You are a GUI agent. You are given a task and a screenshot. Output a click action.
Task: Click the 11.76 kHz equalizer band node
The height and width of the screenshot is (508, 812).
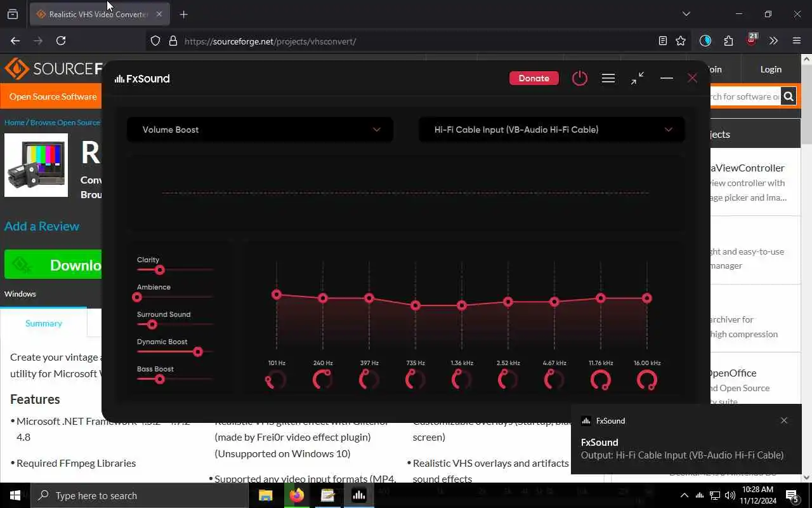(x=601, y=298)
